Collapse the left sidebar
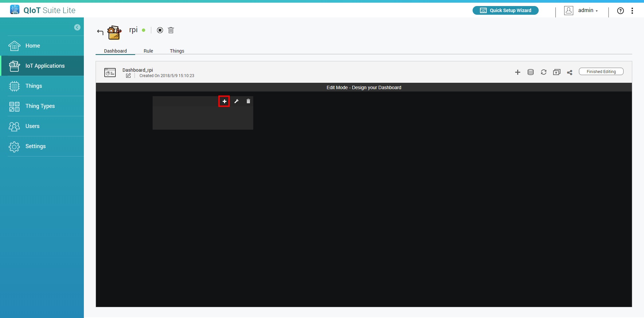Viewport: 644px width, 318px height. (77, 27)
